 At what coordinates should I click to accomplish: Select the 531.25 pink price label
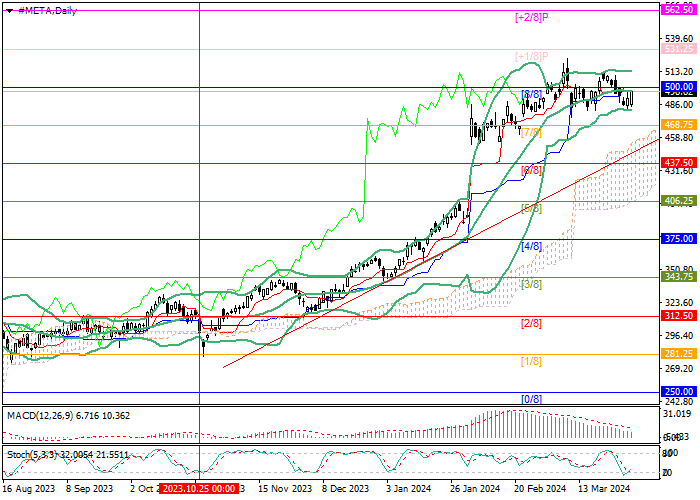(x=679, y=49)
